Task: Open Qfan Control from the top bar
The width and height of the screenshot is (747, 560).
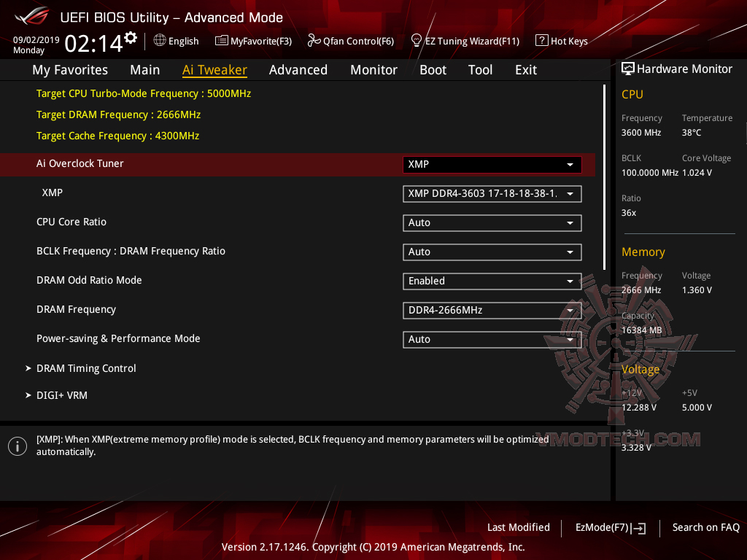Action: [350, 41]
